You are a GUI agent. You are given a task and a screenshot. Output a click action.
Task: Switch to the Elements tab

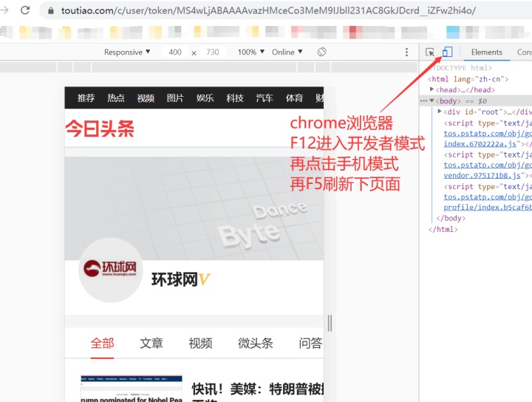(486, 52)
